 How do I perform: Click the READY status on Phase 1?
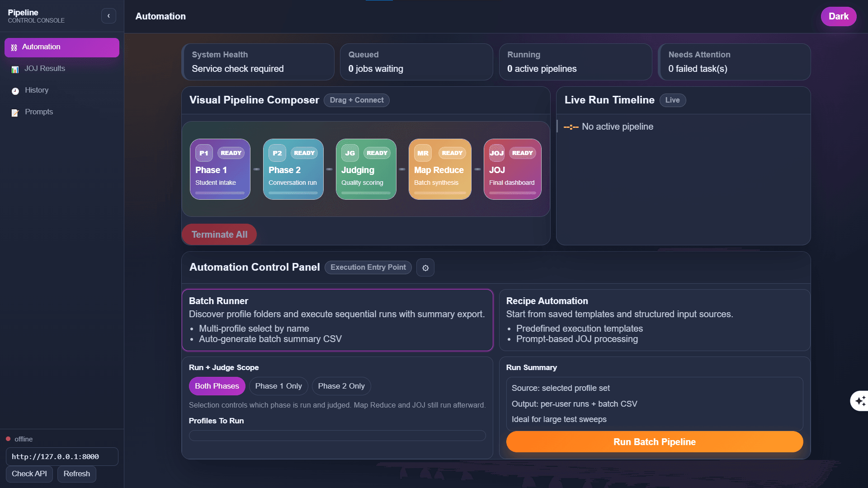point(231,153)
